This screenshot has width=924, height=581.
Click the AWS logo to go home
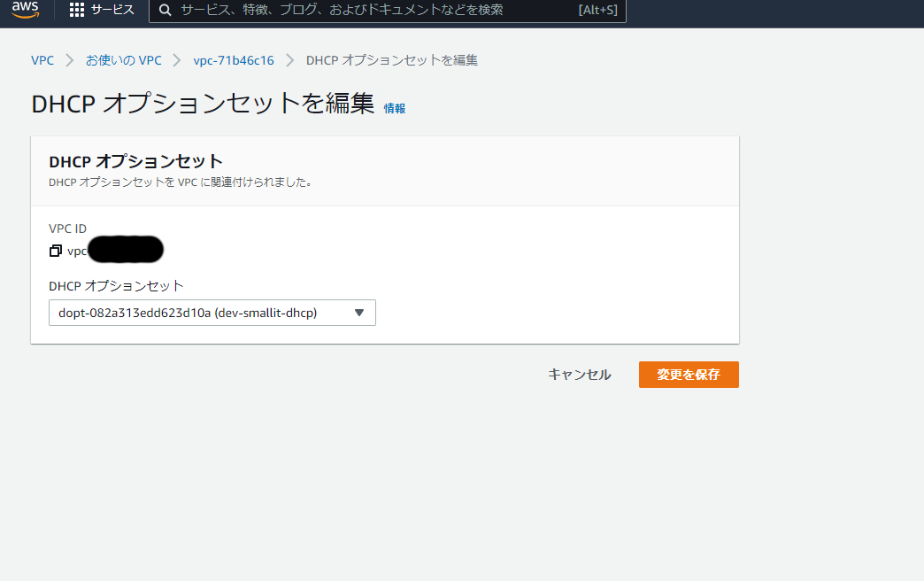tap(25, 10)
